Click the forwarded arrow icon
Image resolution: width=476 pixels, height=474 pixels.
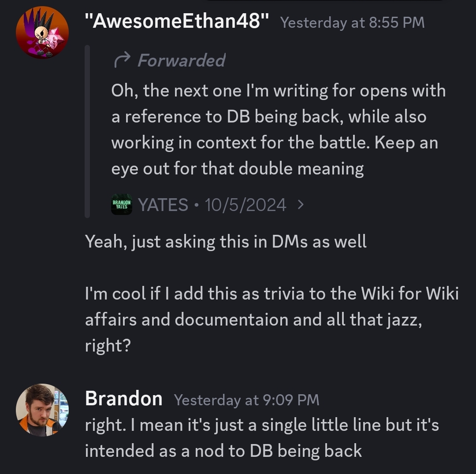pos(123,60)
